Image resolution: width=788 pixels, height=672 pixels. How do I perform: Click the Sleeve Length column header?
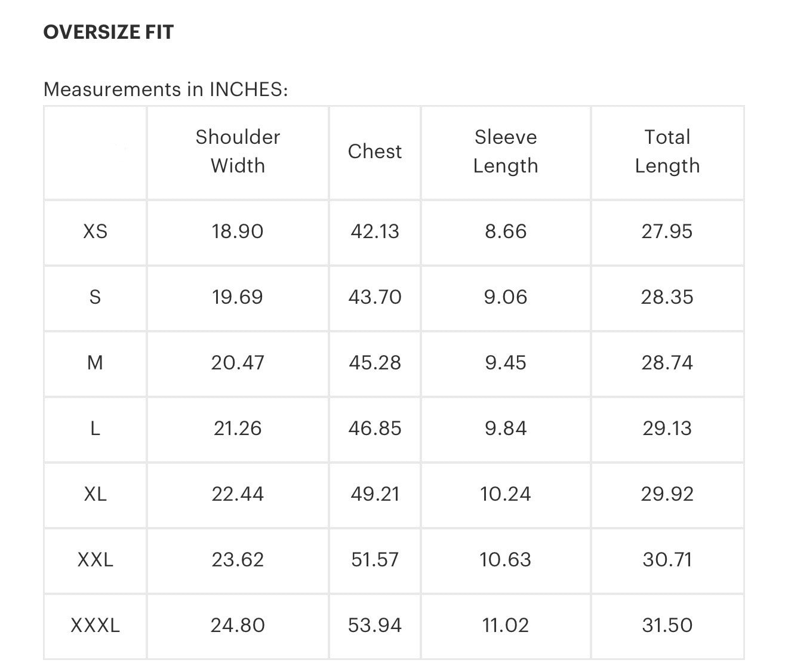coord(506,151)
